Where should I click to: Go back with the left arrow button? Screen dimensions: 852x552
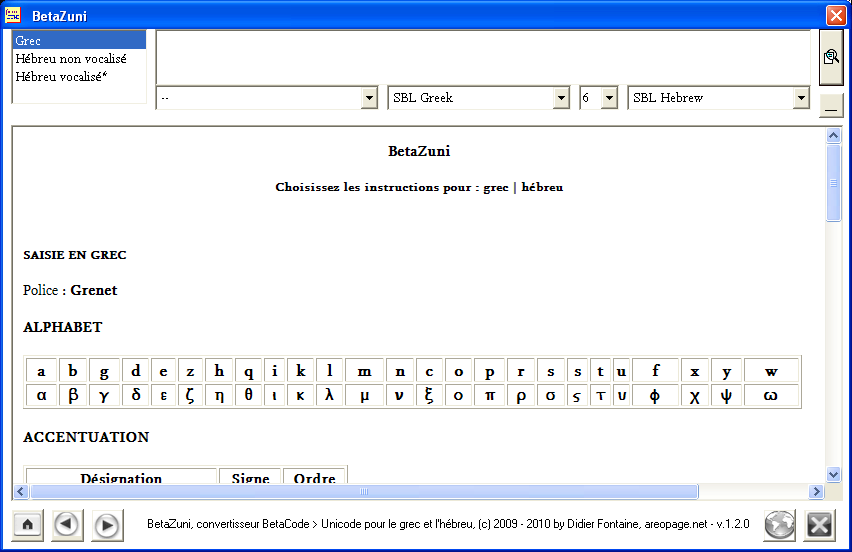(x=67, y=525)
